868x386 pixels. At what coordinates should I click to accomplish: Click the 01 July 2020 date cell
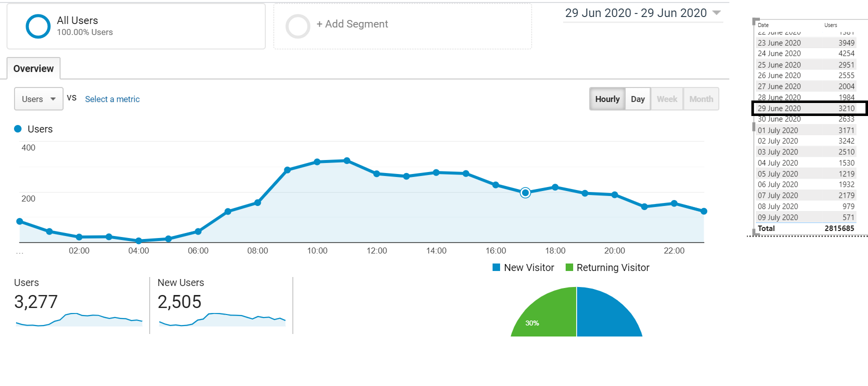point(778,130)
